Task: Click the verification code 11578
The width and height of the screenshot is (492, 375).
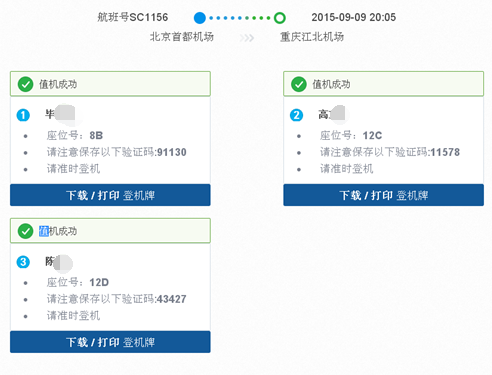Action: 445,152
